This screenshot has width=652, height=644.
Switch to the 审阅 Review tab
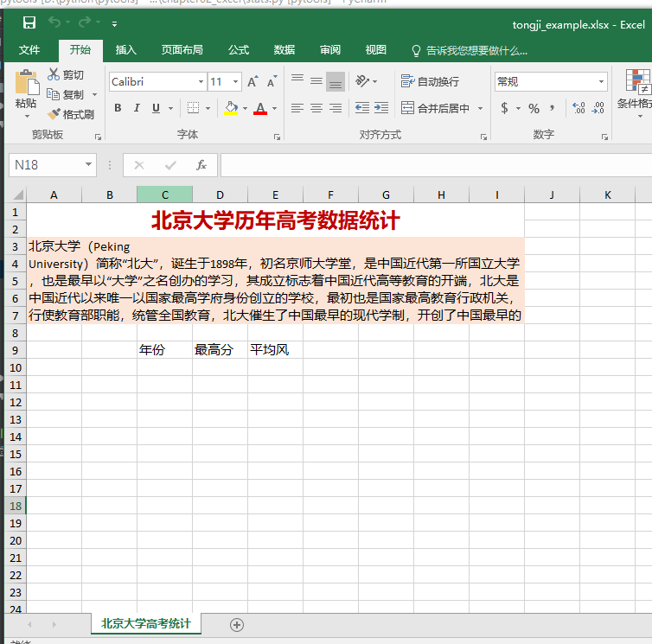tap(329, 50)
